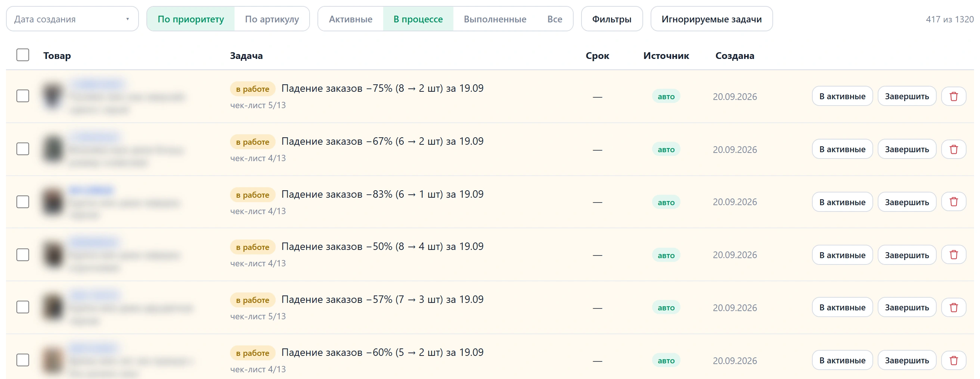Завершить the −67% drop task
The image size is (980, 379).
point(906,149)
